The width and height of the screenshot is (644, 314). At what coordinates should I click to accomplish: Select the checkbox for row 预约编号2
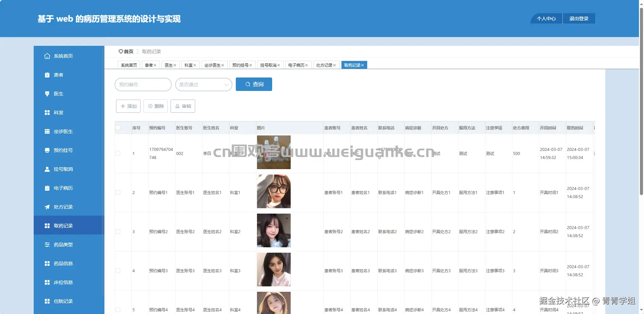118,231
